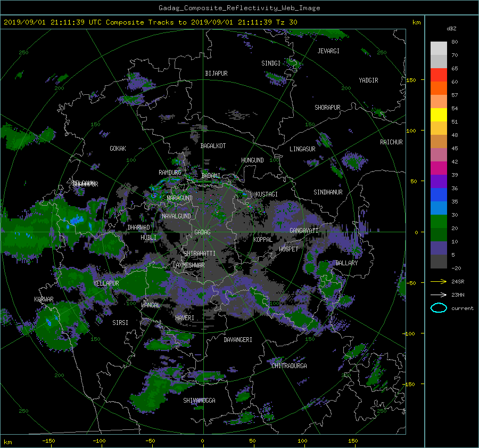Click the SINDHANUR city label
The width and height of the screenshot is (479, 448).
[328, 192]
